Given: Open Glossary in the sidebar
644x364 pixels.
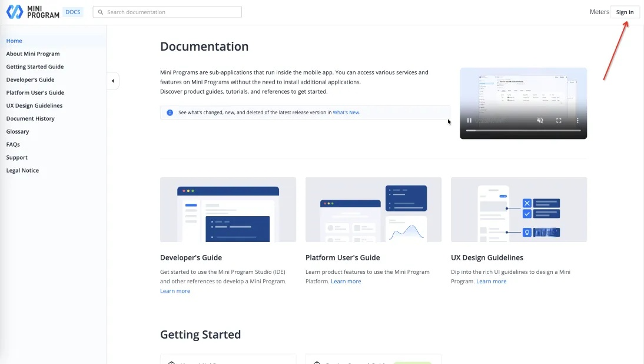Looking at the screenshot, I should pos(18,131).
